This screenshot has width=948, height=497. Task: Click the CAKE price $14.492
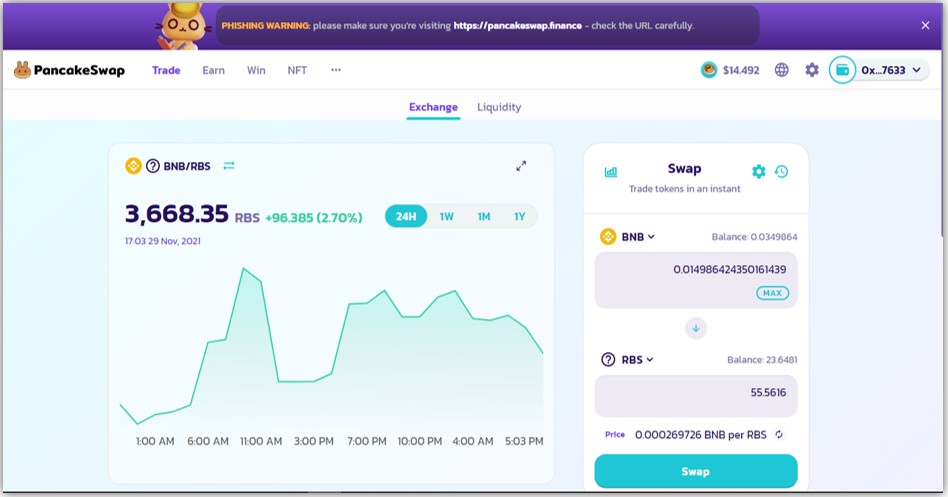(x=741, y=70)
